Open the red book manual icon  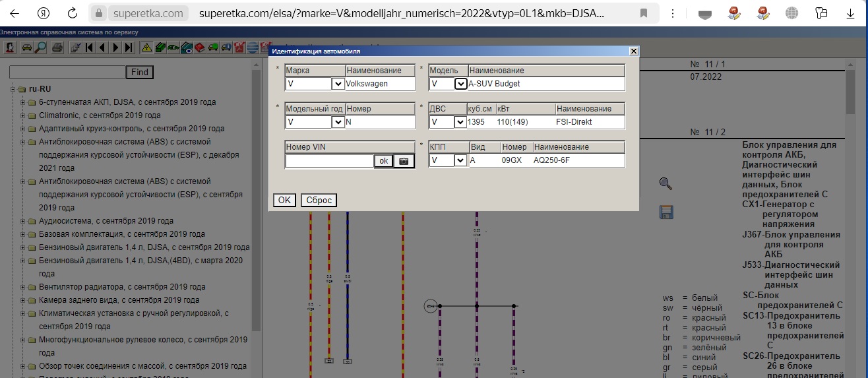click(200, 47)
